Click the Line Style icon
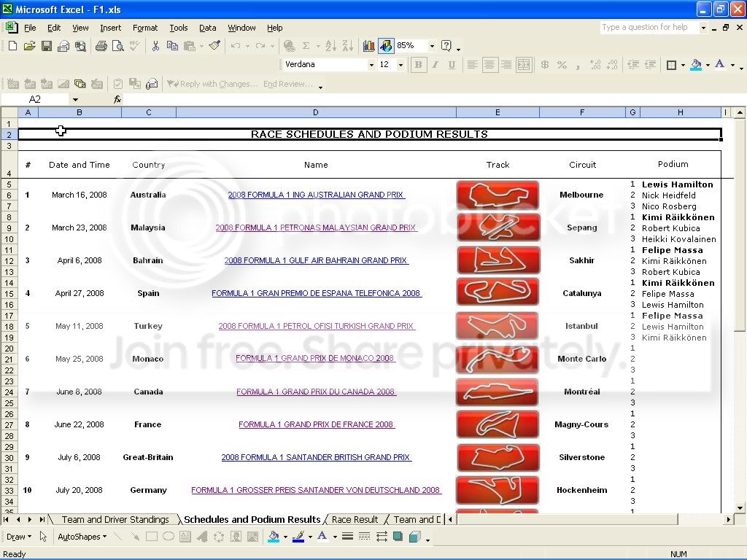The width and height of the screenshot is (747, 560). 347,537
